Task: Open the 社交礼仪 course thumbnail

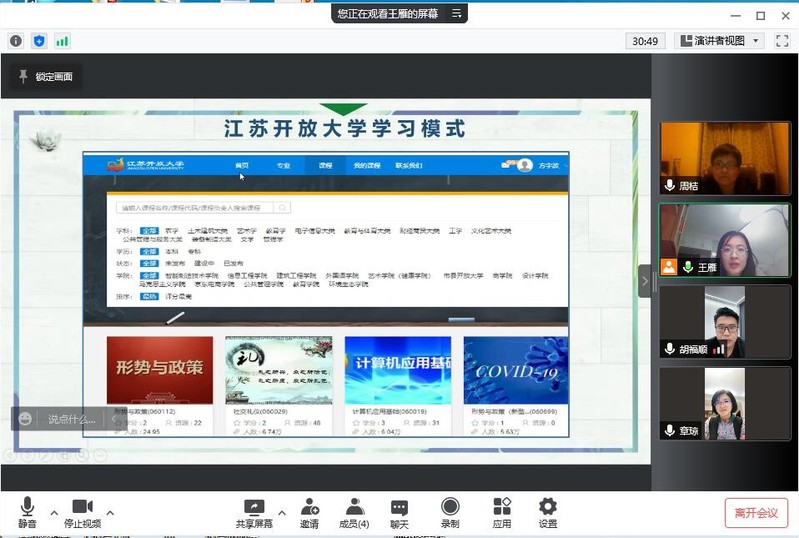Action: pos(279,370)
